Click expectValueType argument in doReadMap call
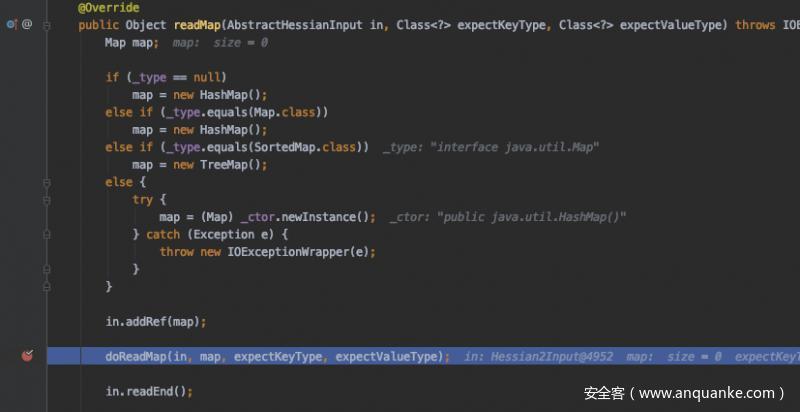This screenshot has height=412, width=800. pos(386,356)
